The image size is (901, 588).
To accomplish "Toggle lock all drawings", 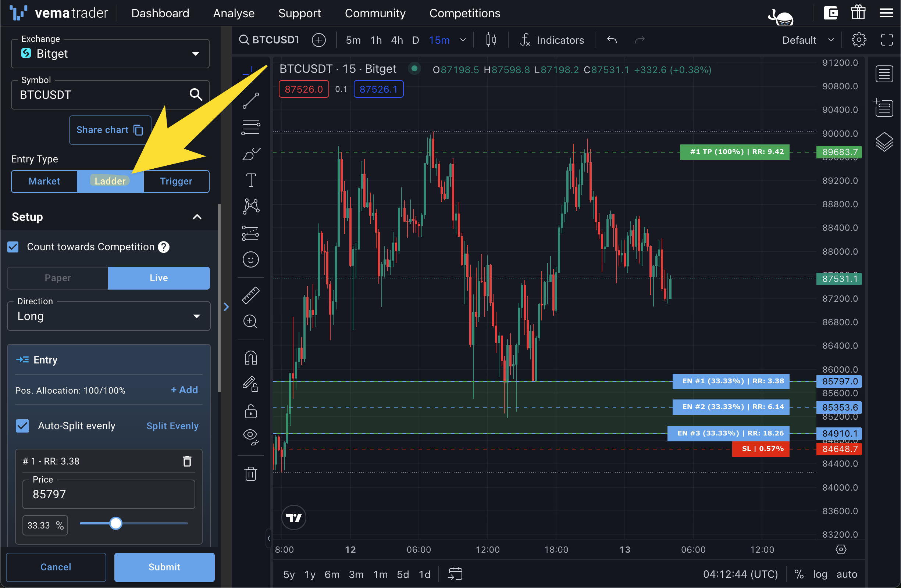I will pos(250,411).
